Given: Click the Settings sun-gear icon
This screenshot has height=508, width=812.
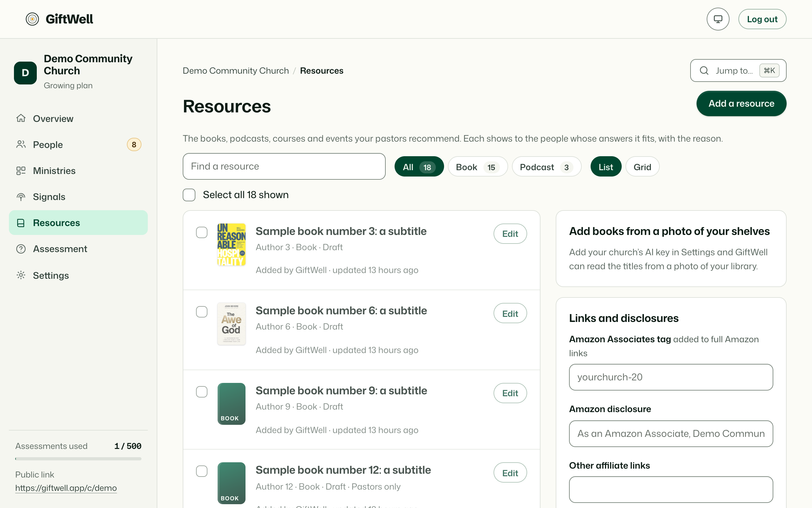Looking at the screenshot, I should pyautogui.click(x=21, y=275).
